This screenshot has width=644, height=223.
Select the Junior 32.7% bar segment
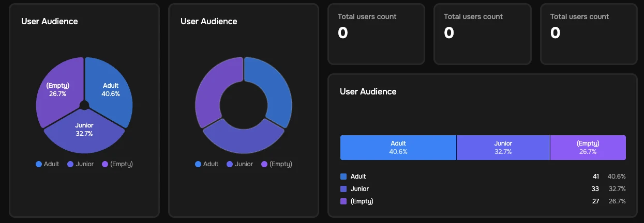[503, 148]
